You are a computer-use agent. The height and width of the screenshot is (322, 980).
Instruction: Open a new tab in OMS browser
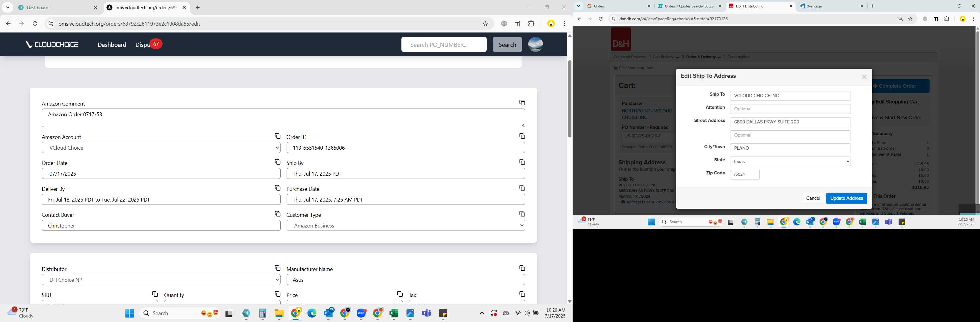coord(197,8)
